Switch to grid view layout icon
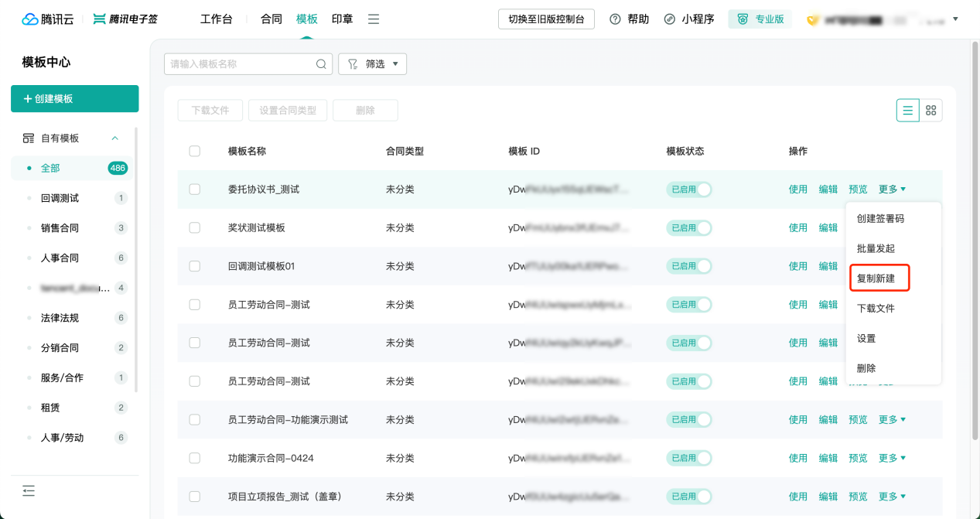Screen dimensions: 980x519 pos(931,111)
